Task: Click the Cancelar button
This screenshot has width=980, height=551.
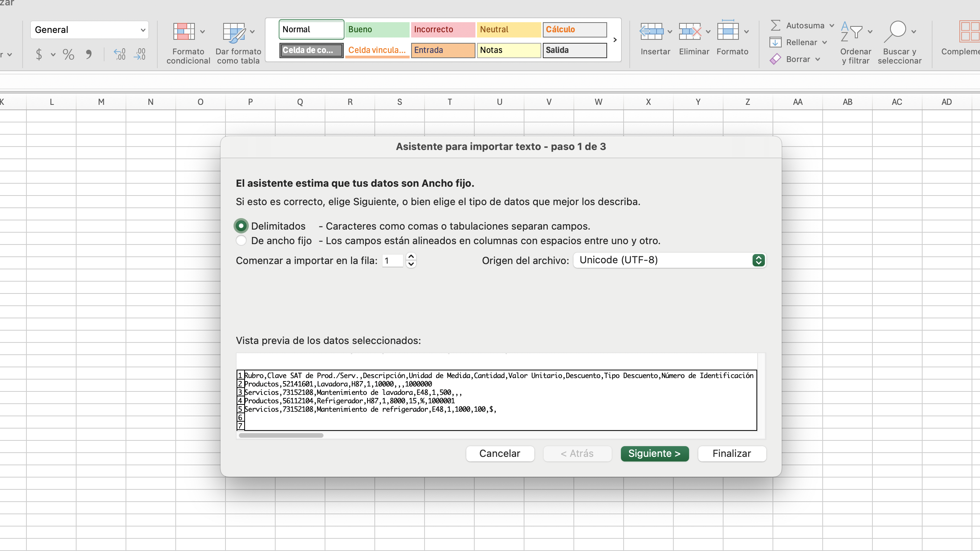Action: coord(500,453)
